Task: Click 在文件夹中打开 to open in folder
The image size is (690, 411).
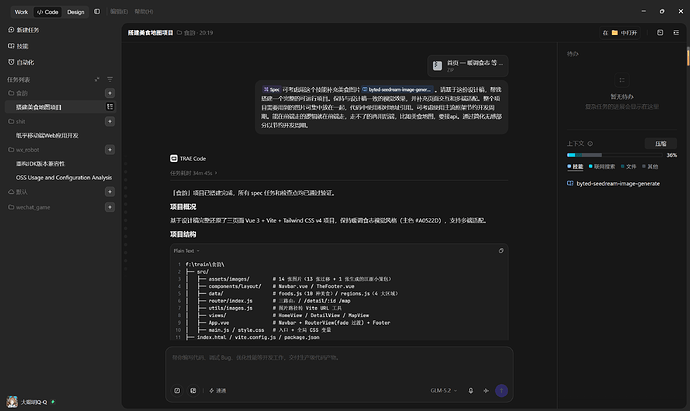Action: pyautogui.click(x=620, y=33)
